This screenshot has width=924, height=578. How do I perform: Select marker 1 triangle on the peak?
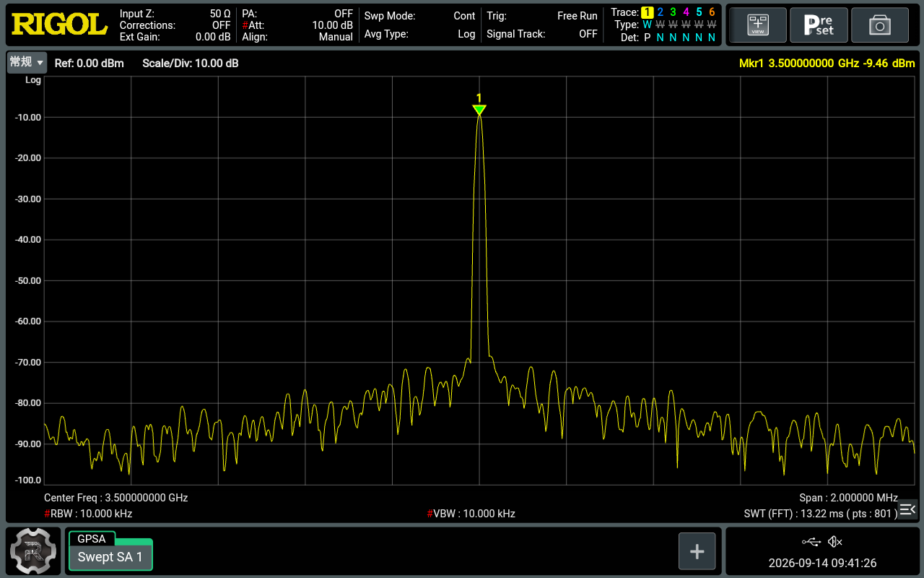coord(479,110)
